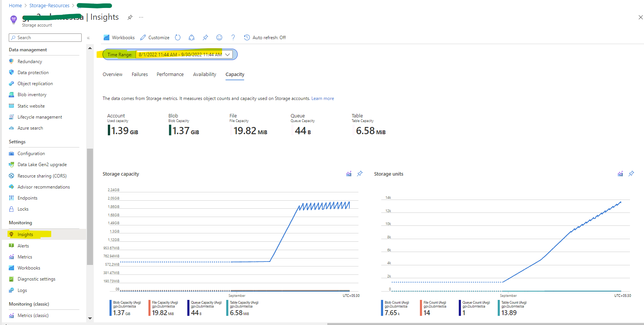
Task: Select Table Count (Avg) legend entry
Action: tap(513, 308)
